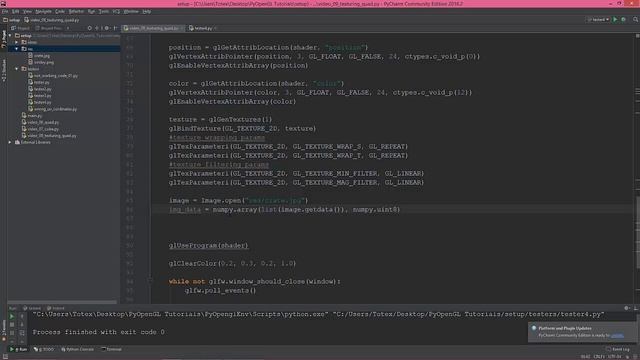This screenshot has height=360, width=640.
Task: Open the tester4 run configuration dropdown
Action: tap(598, 20)
